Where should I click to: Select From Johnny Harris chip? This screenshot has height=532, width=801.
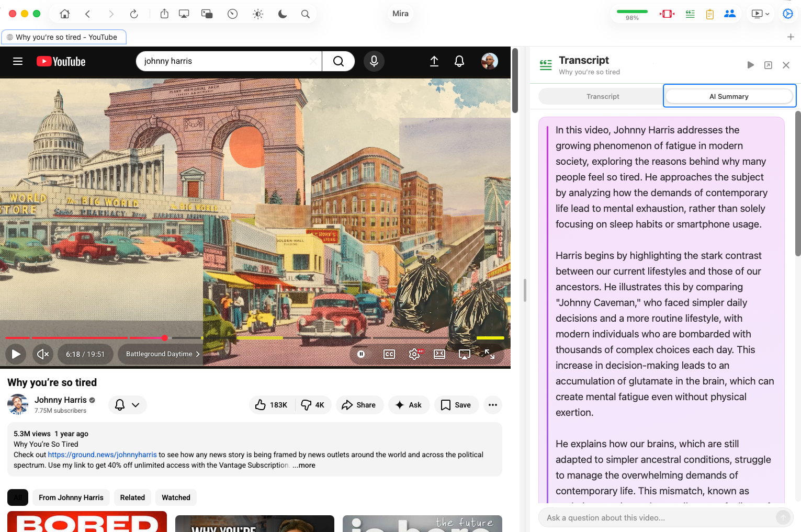pyautogui.click(x=71, y=497)
